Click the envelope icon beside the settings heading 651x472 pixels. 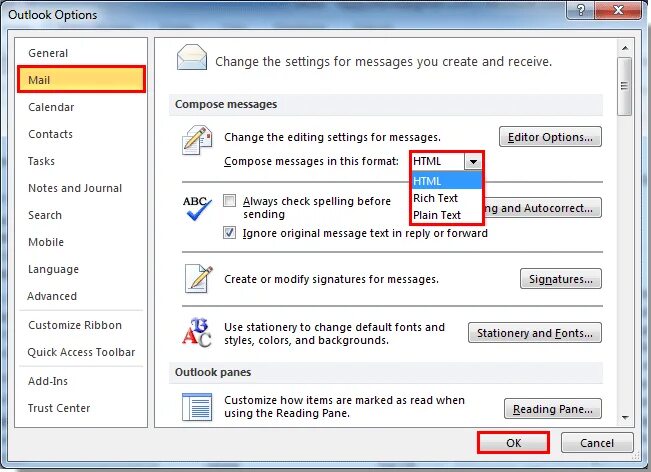(191, 58)
